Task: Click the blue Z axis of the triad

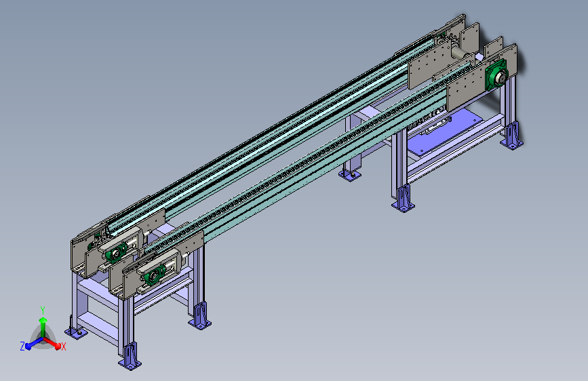Action: pyautogui.click(x=35, y=343)
